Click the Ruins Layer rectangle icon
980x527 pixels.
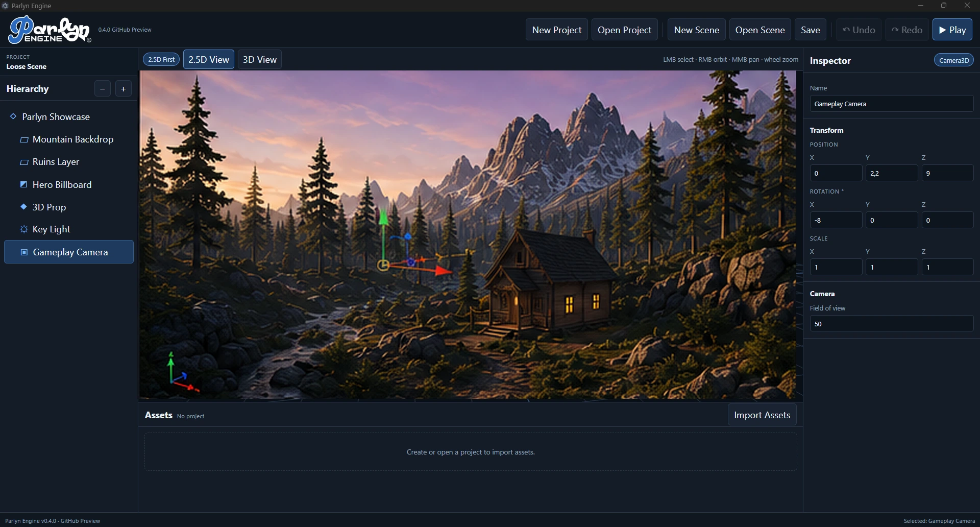pyautogui.click(x=24, y=162)
